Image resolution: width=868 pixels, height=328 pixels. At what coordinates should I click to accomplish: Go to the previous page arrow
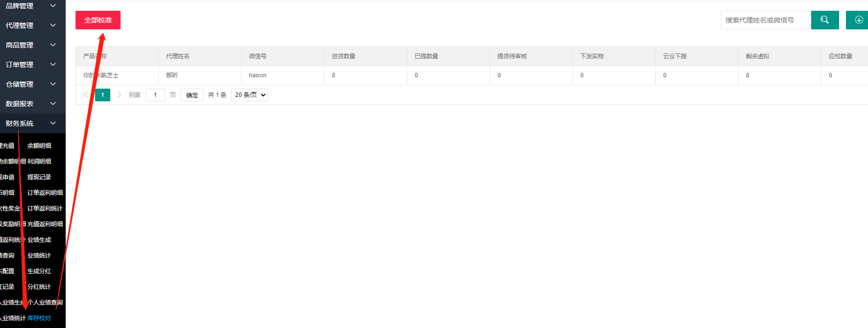click(86, 94)
